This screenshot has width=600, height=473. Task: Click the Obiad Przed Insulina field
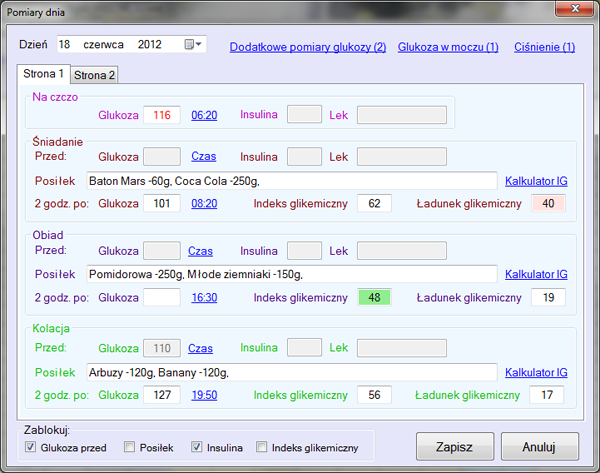click(x=304, y=251)
